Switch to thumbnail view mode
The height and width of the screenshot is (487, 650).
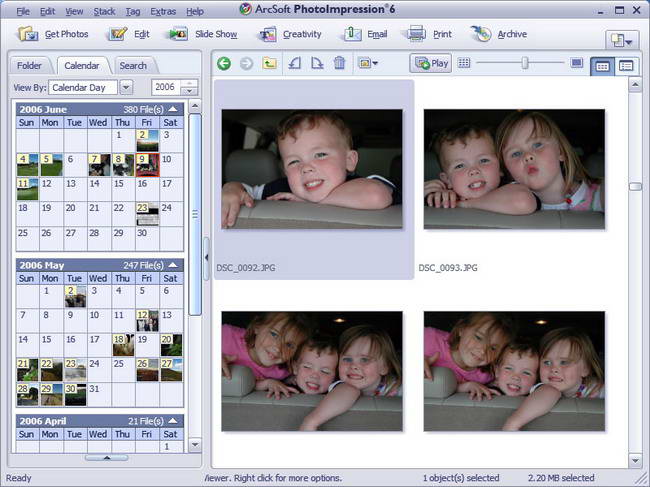tap(602, 65)
